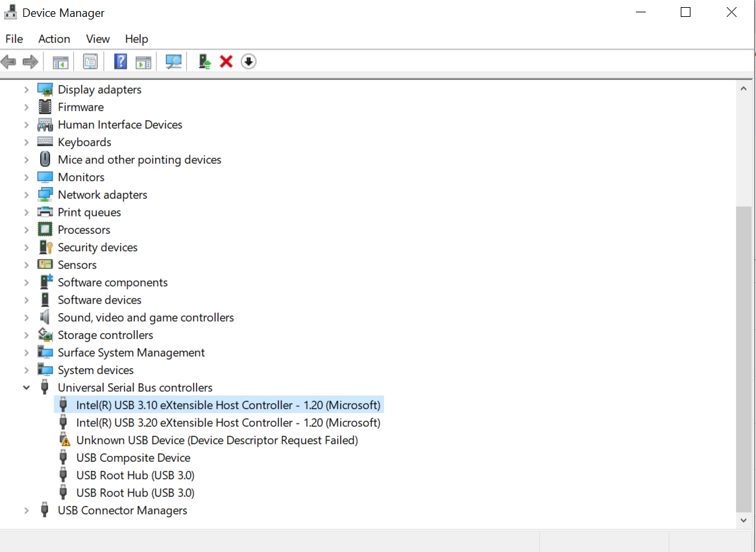Screen dimensions: 756x552
Task: Expand the Processors node
Action: click(x=27, y=230)
